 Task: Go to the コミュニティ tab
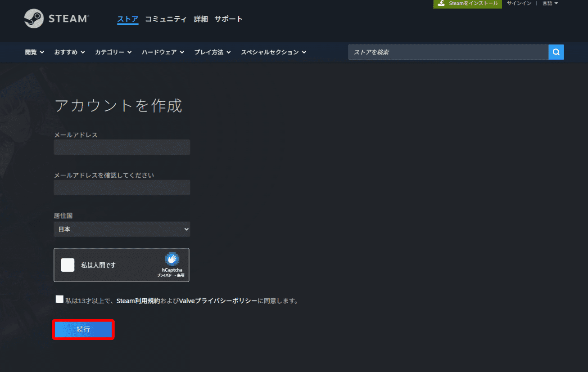click(166, 19)
